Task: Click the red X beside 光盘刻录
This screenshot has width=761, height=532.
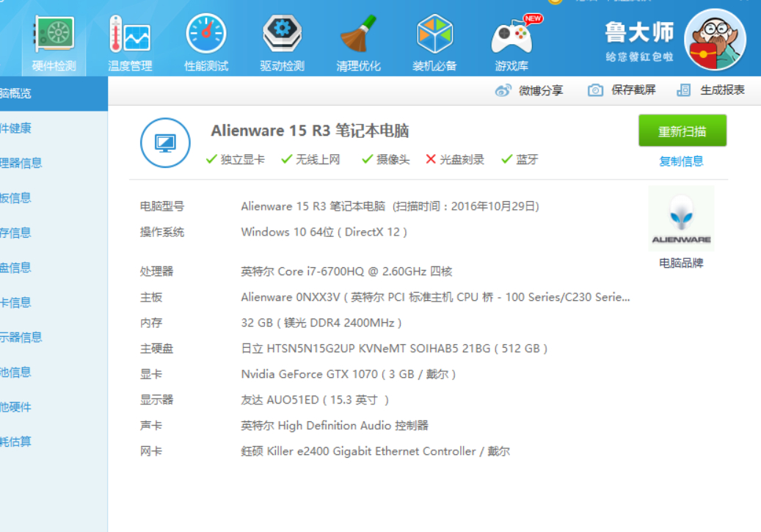Action: point(431,159)
